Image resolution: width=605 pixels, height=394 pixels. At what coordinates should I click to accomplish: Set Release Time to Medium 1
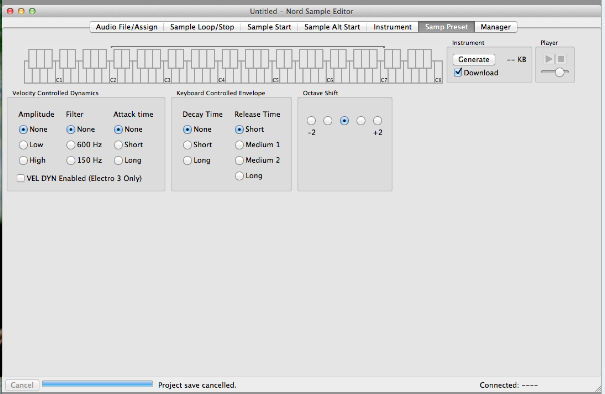(239, 145)
